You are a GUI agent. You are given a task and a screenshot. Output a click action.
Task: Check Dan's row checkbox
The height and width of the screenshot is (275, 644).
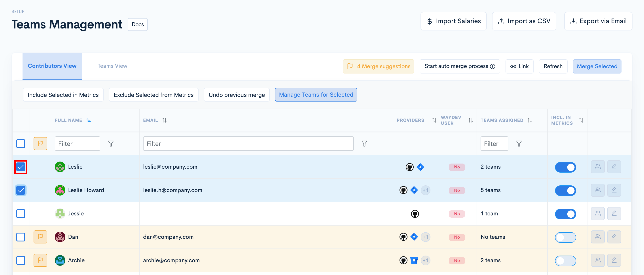click(x=21, y=237)
